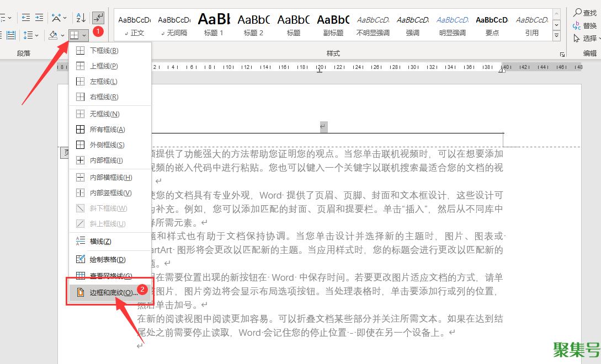Choose 边框和底纹 (Borders and Shading) menu item
The image size is (601, 364).
coord(108,292)
